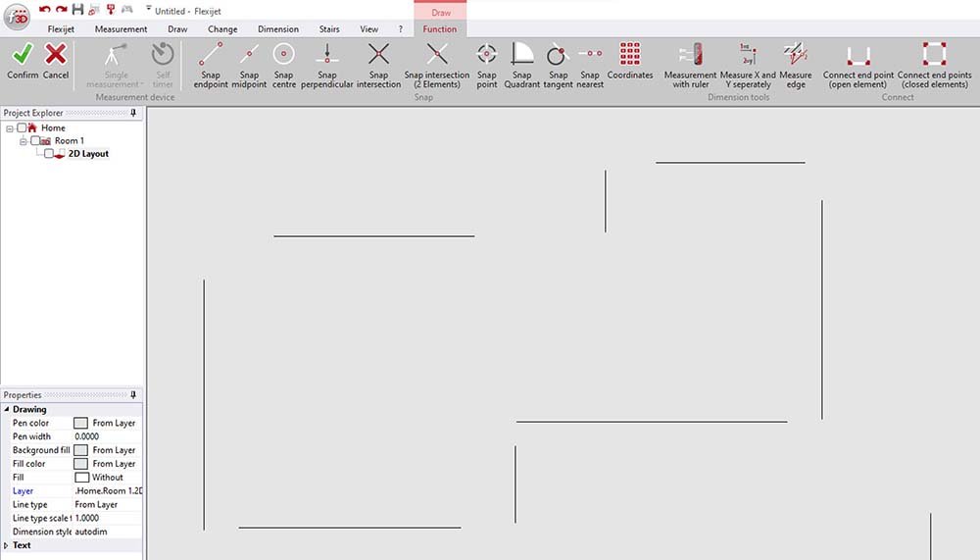This screenshot has height=560, width=980.
Task: Select the Snap tangent tool
Action: [558, 65]
